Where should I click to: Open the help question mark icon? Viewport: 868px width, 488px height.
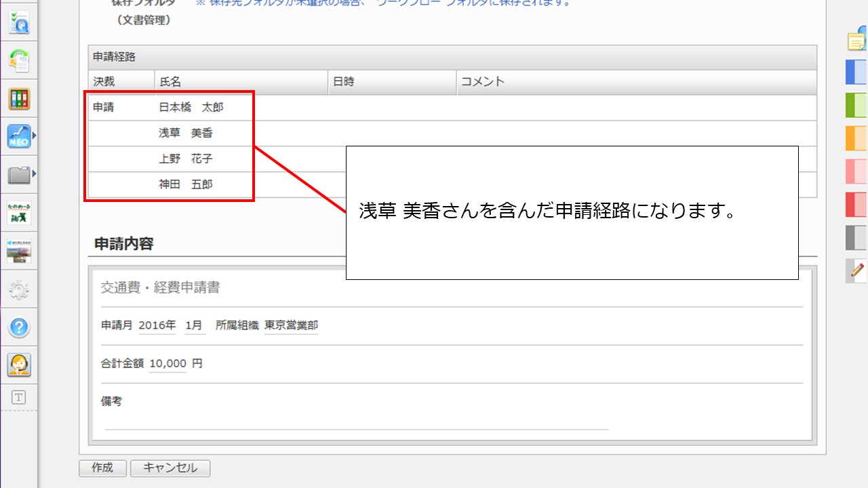19,328
